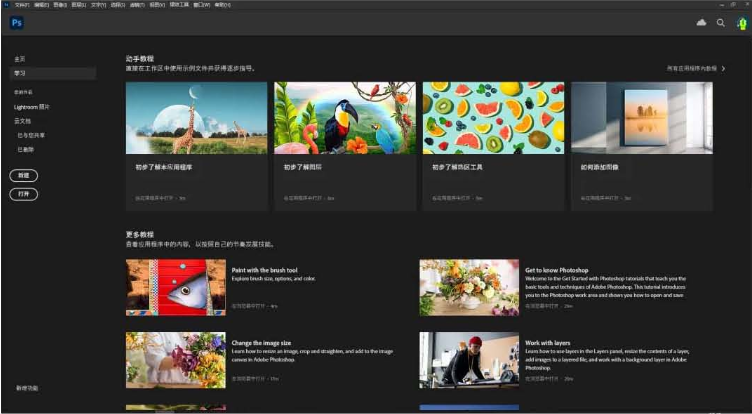Open Paint with the brush tool tutorial
This screenshot has height=414, width=752.
click(264, 270)
